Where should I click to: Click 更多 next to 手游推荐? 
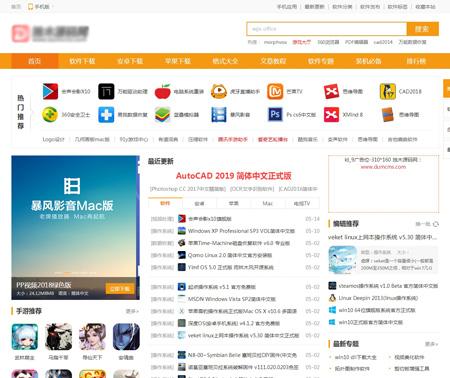coord(132,311)
